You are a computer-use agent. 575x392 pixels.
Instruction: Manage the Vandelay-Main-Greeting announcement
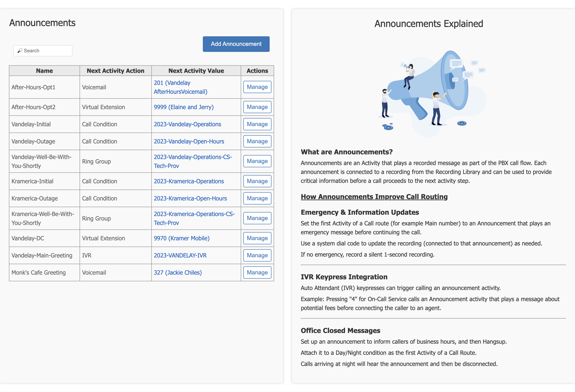257,255
